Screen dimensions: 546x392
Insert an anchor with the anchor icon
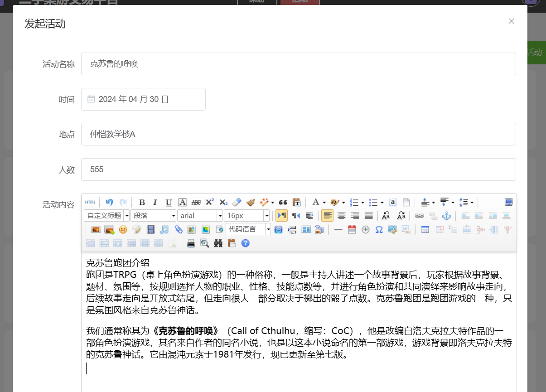coord(447,216)
